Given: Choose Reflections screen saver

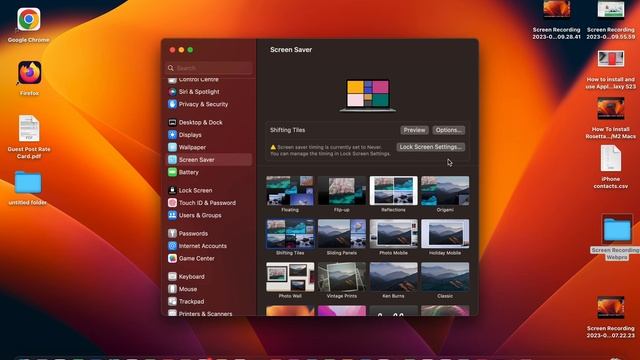Looking at the screenshot, I should (x=393, y=191).
